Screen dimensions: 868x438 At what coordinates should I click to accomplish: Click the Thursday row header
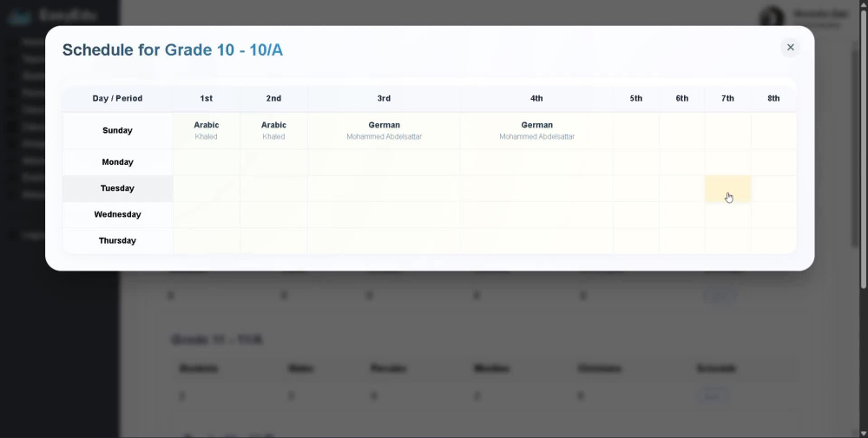(x=117, y=240)
